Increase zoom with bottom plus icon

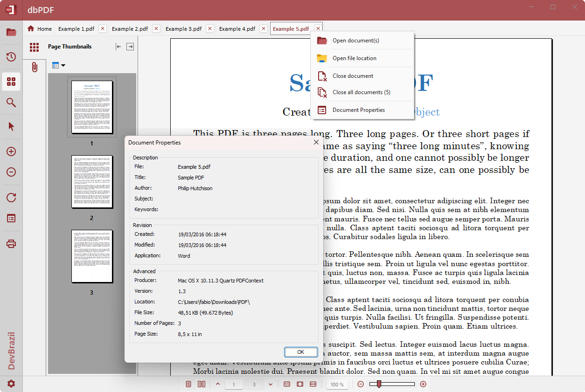(x=423, y=384)
